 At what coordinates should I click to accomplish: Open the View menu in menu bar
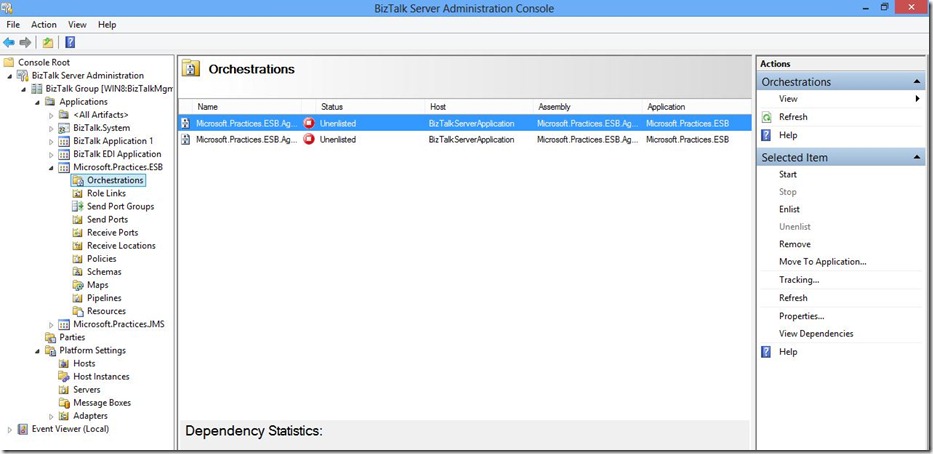pyautogui.click(x=77, y=24)
